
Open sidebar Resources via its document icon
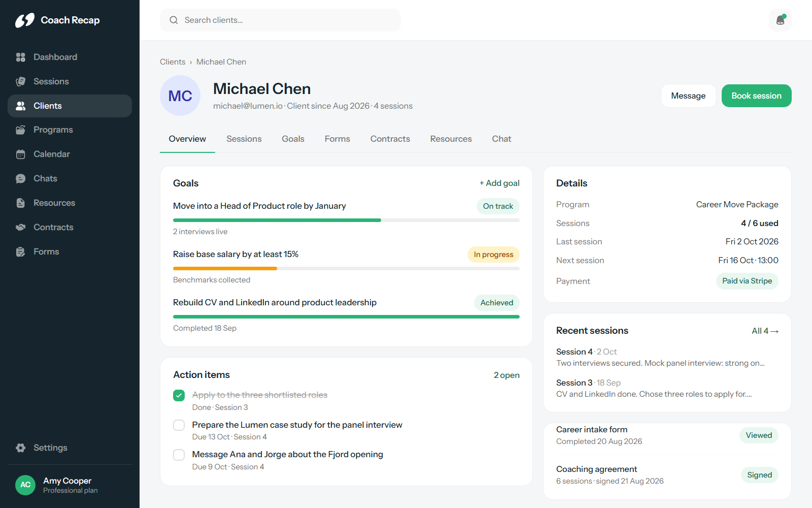pyautogui.click(x=21, y=203)
